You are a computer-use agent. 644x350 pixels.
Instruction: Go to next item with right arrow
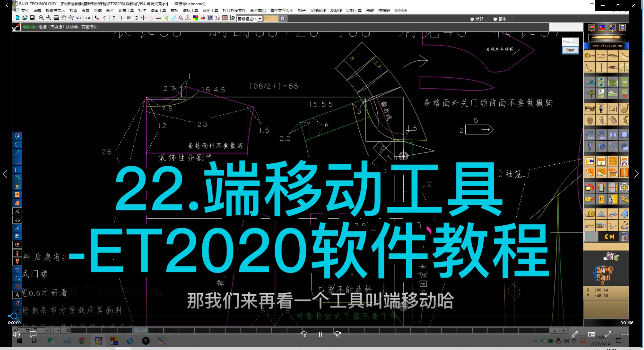click(636, 174)
